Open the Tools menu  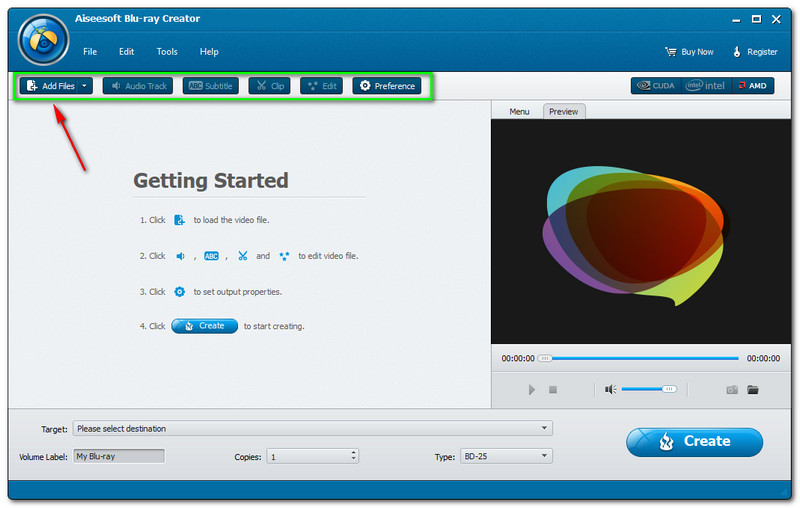click(167, 52)
